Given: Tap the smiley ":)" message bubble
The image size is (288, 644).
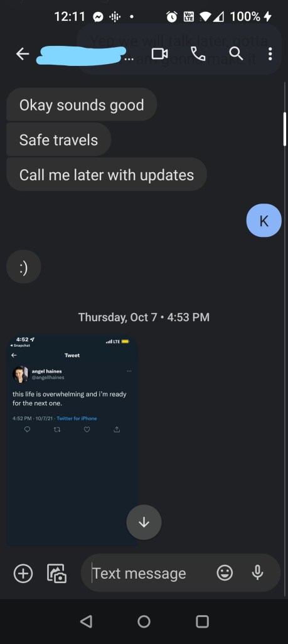Looking at the screenshot, I should coord(24,267).
